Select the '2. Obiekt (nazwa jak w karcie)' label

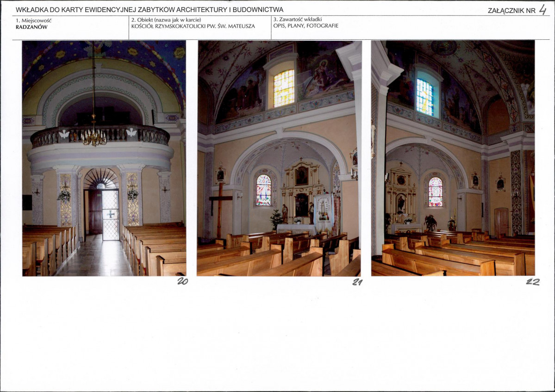(x=166, y=20)
